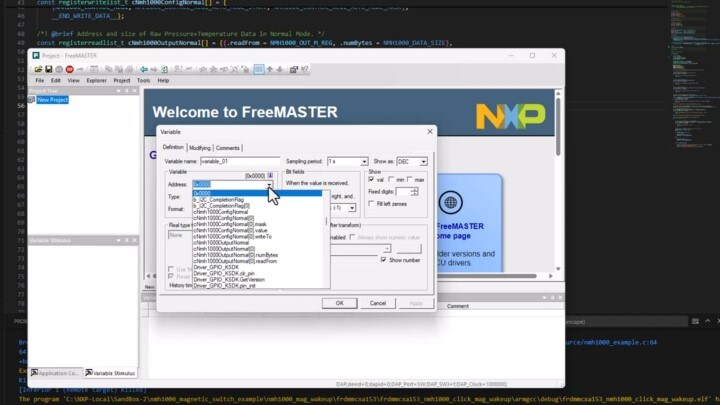Switch to the Modifying tab
Viewport: 720px width, 405px height.
(x=200, y=147)
